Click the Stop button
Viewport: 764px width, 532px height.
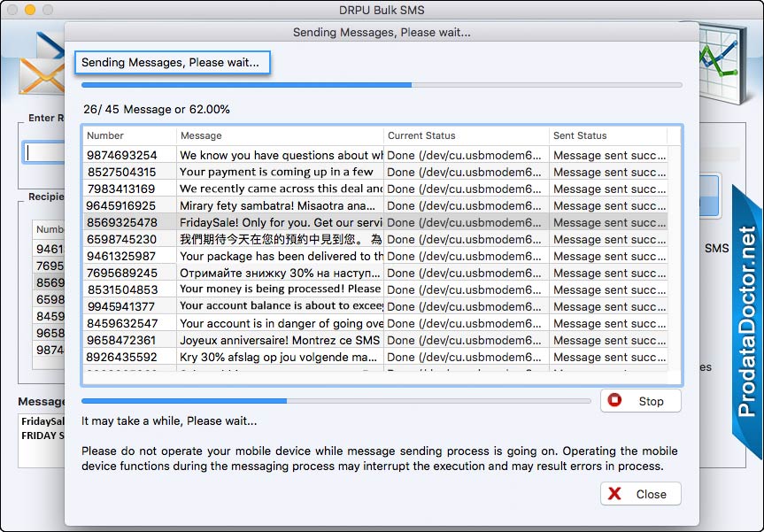tap(640, 401)
